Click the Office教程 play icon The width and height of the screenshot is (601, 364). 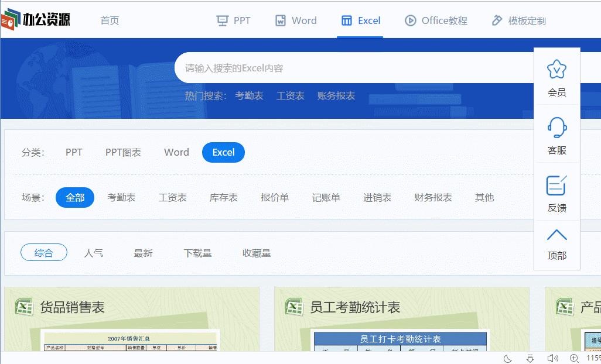(x=409, y=20)
